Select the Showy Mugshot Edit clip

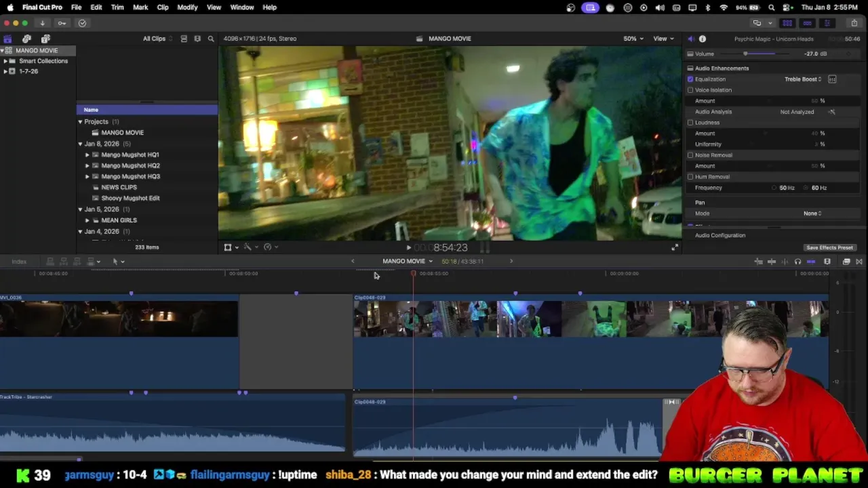pyautogui.click(x=130, y=199)
